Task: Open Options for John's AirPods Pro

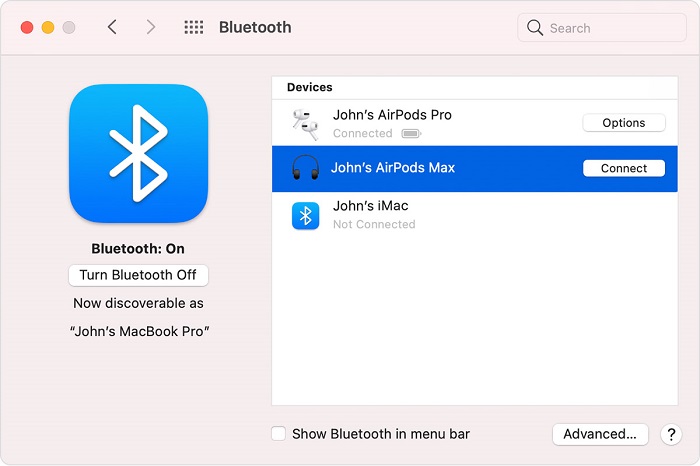Action: pyautogui.click(x=623, y=123)
